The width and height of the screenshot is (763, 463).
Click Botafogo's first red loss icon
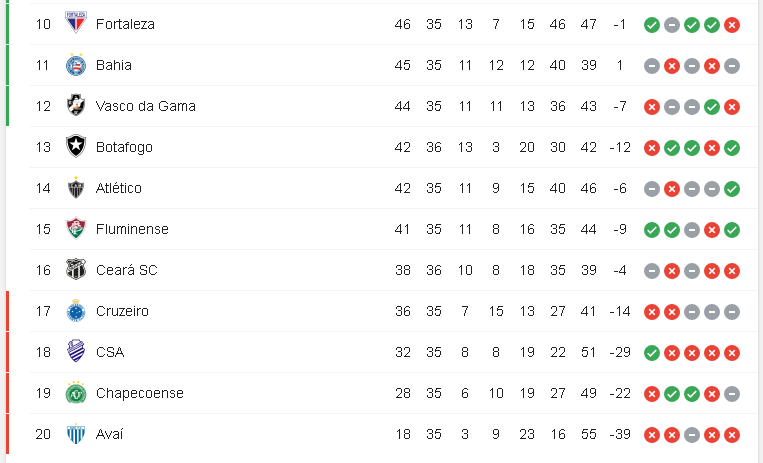click(652, 148)
